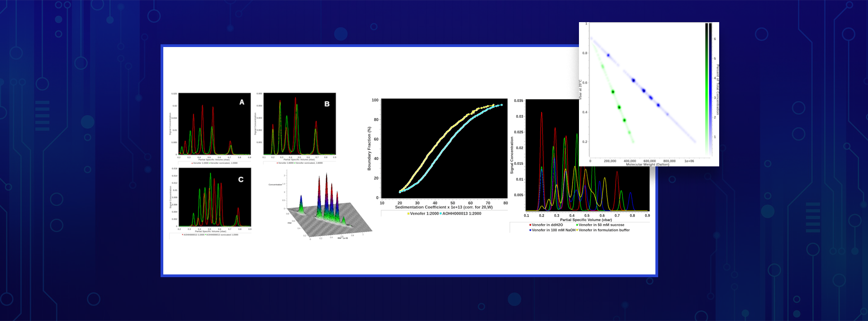Click the red Venofer in ddH2O legend marker
Image resolution: width=868 pixels, height=321 pixels.
530,225
